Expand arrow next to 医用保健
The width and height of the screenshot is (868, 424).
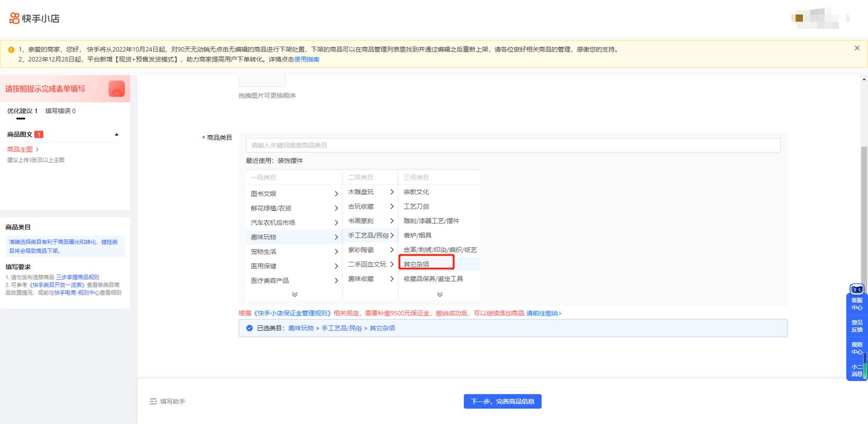pos(336,266)
